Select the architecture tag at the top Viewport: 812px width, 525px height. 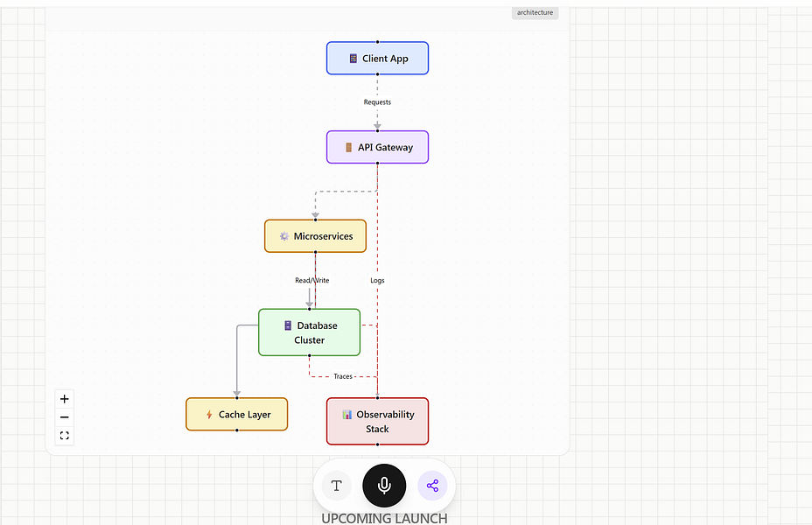click(x=534, y=12)
